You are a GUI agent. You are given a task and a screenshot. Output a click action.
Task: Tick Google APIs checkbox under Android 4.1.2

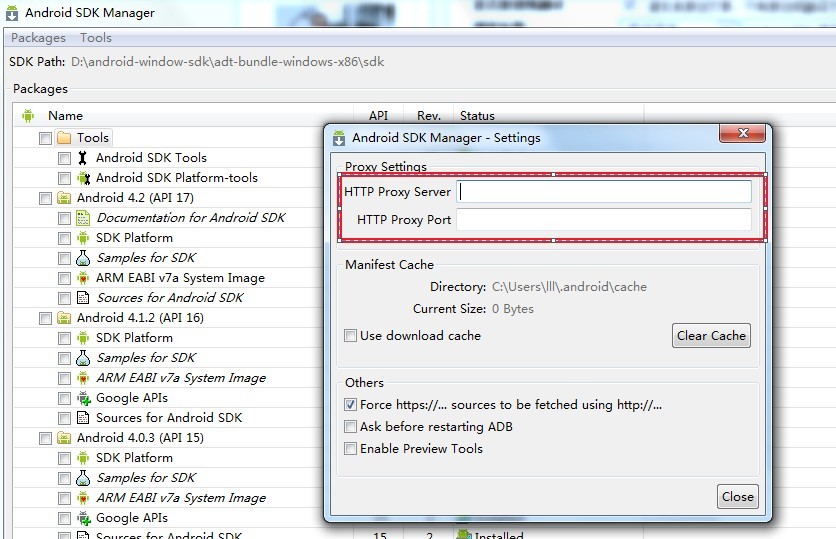point(65,398)
